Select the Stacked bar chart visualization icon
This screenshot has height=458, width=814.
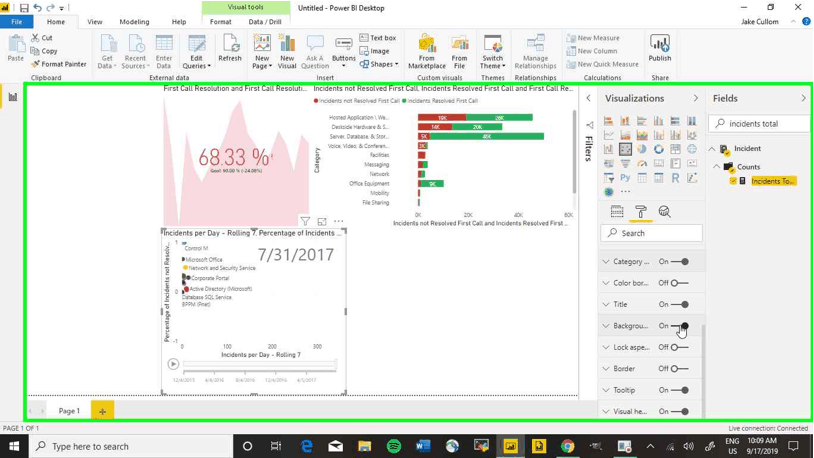pos(608,121)
